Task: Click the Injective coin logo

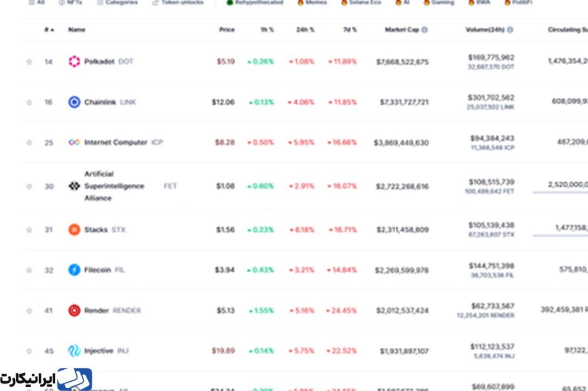Action: click(x=74, y=351)
